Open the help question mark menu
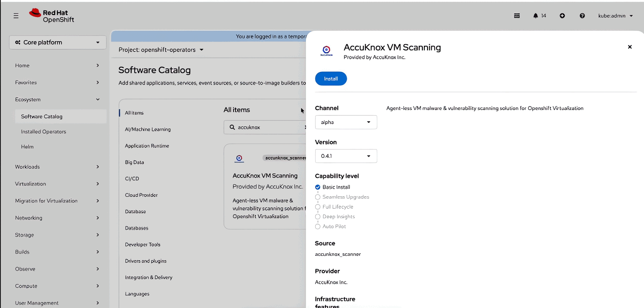 point(582,16)
